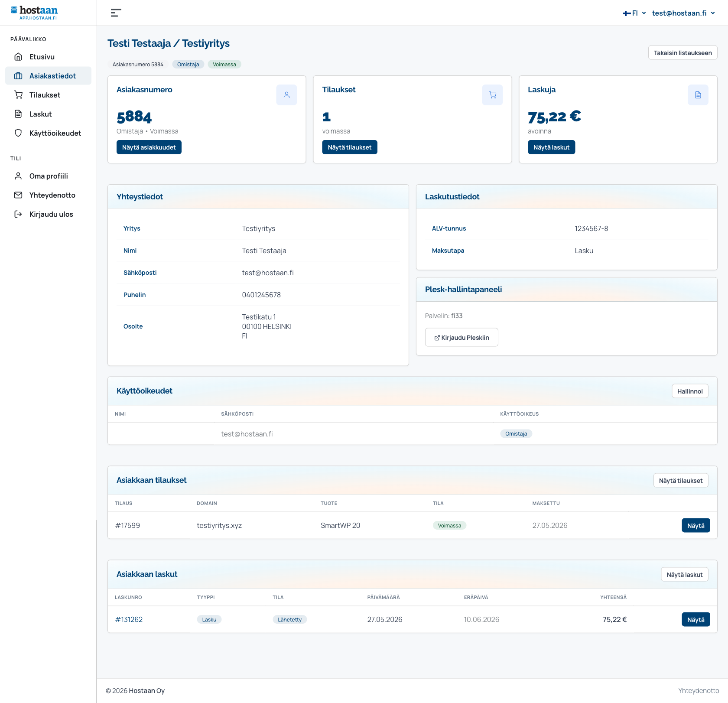Click the Yhteydenotto envelope icon

18,195
